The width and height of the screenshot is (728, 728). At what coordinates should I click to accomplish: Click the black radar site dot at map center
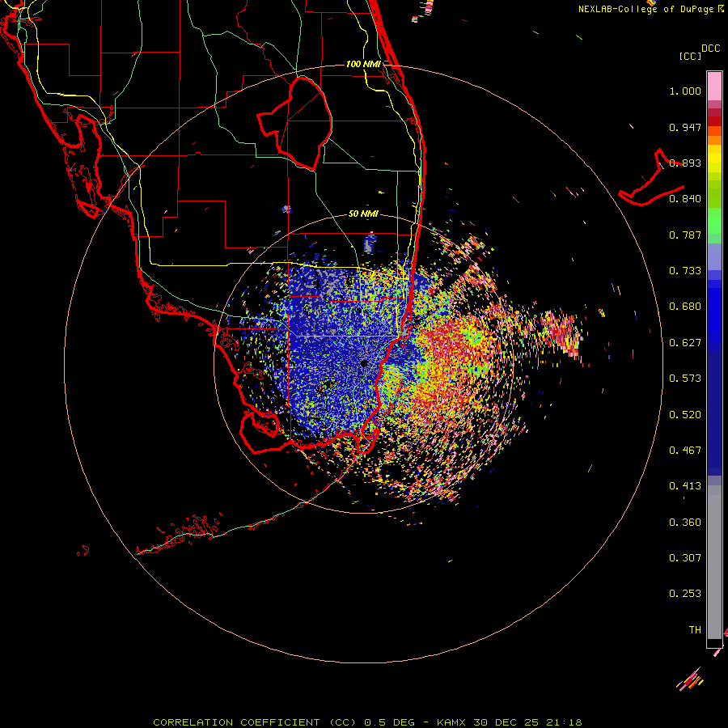[x=364, y=363]
